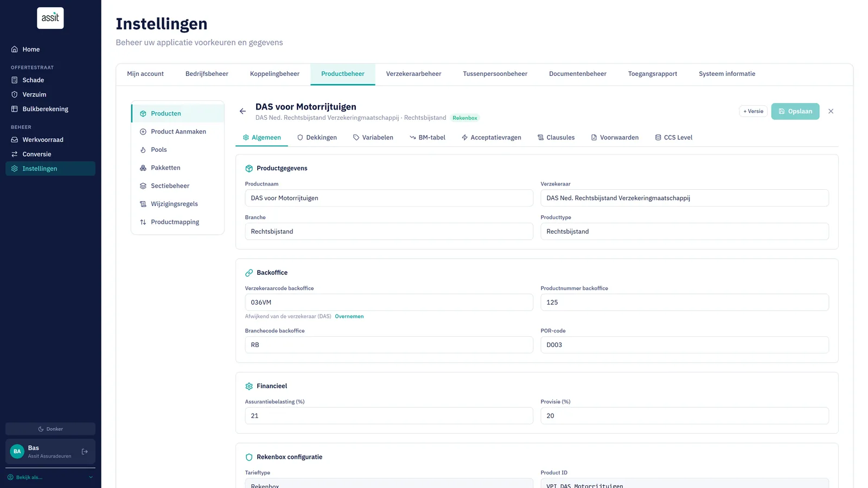Open Home in the sidebar
This screenshot has width=868, height=488.
(50, 49)
